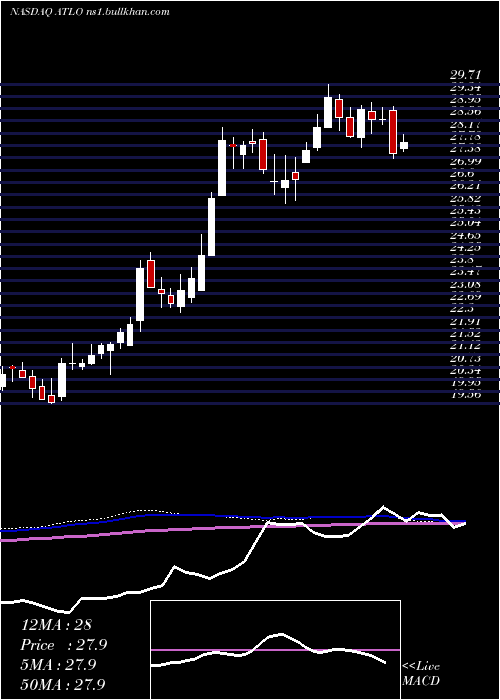Select the 21.91 price axis label
Screen dimensions: 500x700
pyautogui.click(x=465, y=321)
